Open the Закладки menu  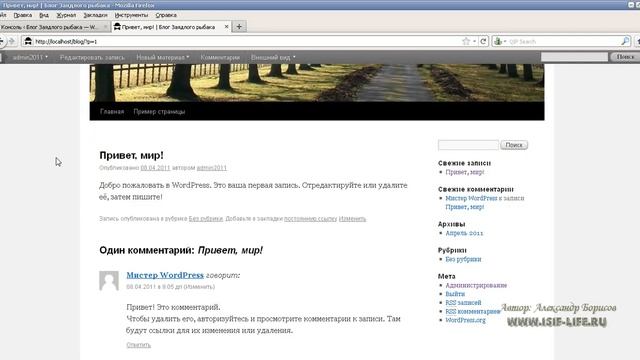coord(95,15)
